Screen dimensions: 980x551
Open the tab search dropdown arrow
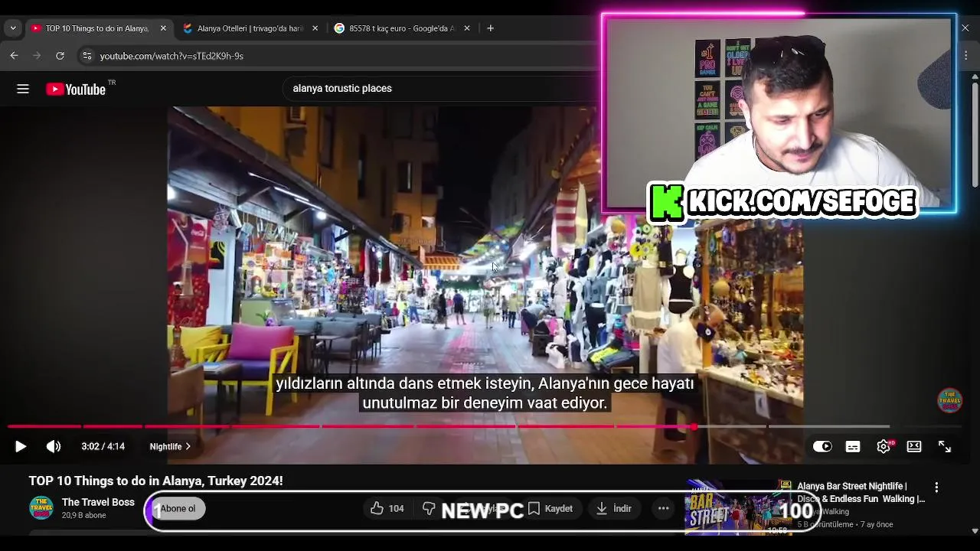coord(12,28)
